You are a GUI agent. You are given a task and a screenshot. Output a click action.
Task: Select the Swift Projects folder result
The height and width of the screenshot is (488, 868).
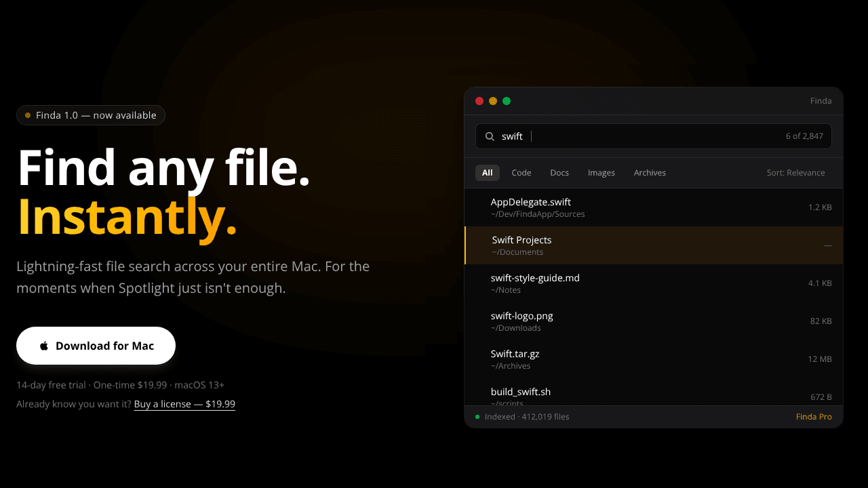[x=654, y=245]
